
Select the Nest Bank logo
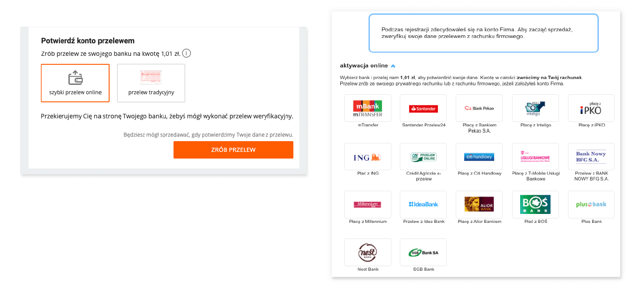point(368,252)
